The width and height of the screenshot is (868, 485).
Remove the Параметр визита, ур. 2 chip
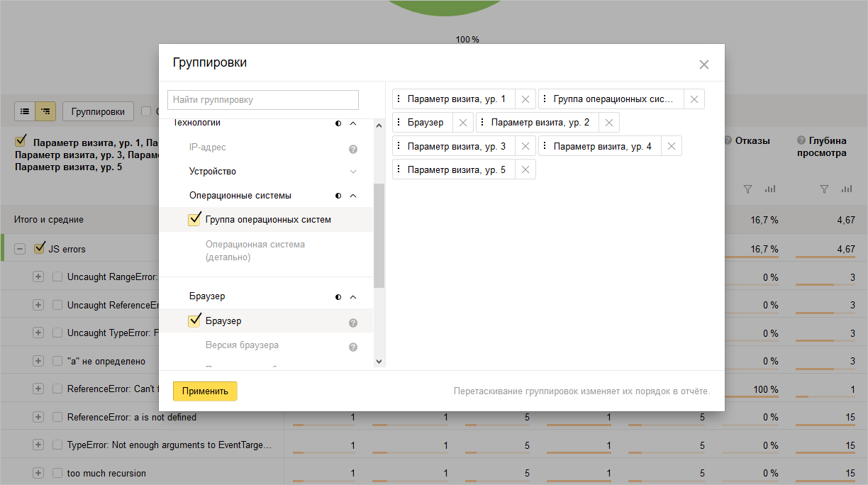pos(608,123)
